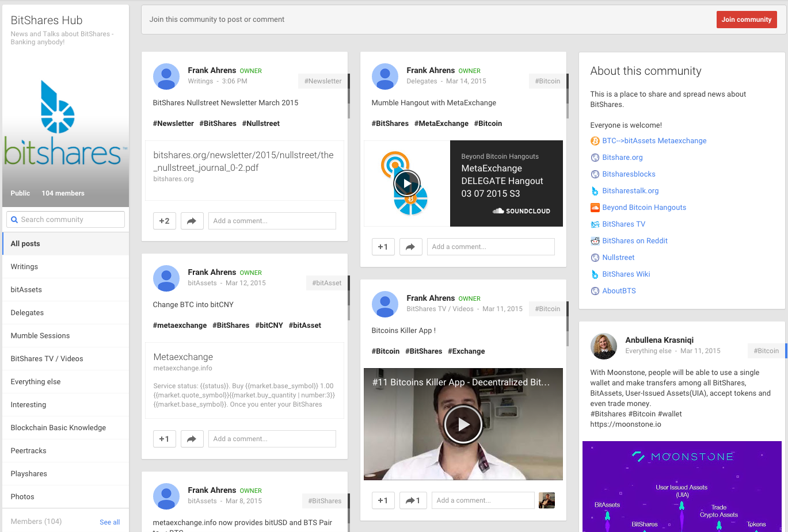Open Frank Ahrens avatar on Mar 8 post
Image resolution: width=788 pixels, height=532 pixels.
(166, 496)
